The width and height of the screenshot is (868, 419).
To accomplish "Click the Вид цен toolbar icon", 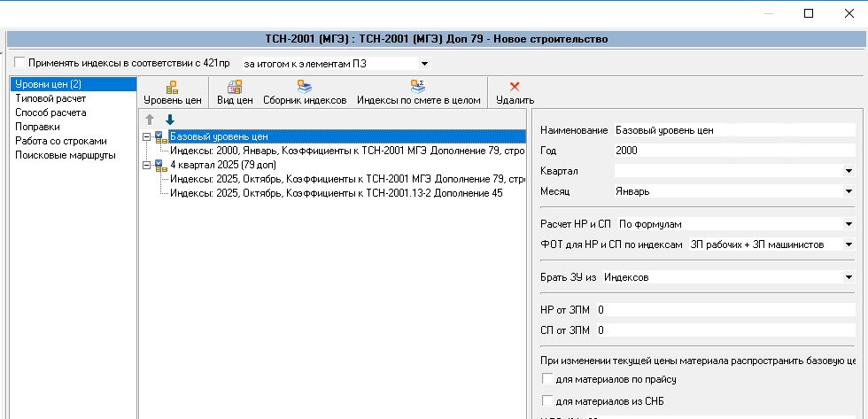I will tap(235, 88).
